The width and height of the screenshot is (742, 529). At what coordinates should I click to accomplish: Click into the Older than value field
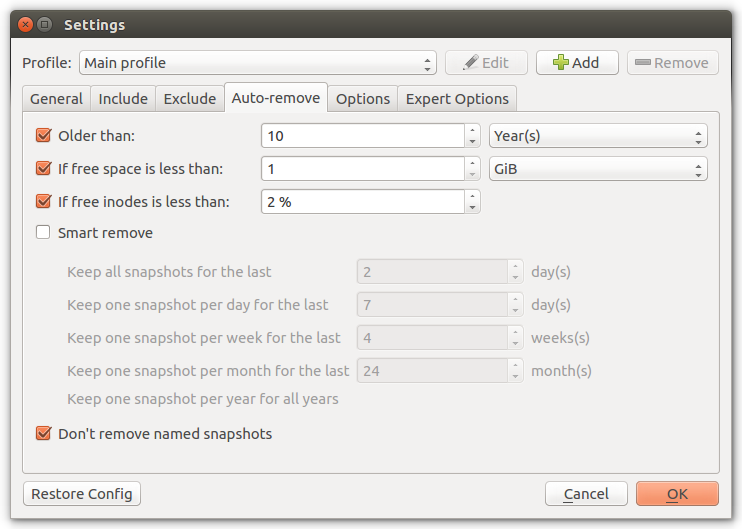coord(363,136)
